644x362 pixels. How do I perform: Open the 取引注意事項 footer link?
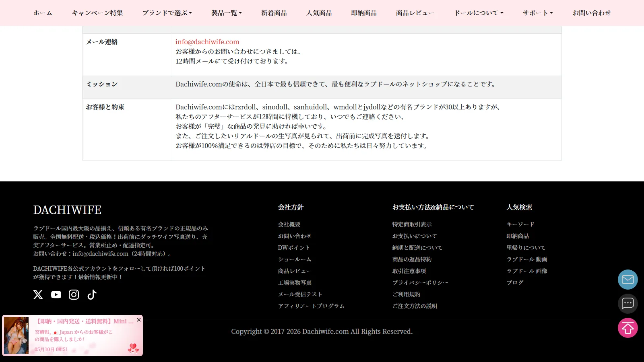click(409, 271)
